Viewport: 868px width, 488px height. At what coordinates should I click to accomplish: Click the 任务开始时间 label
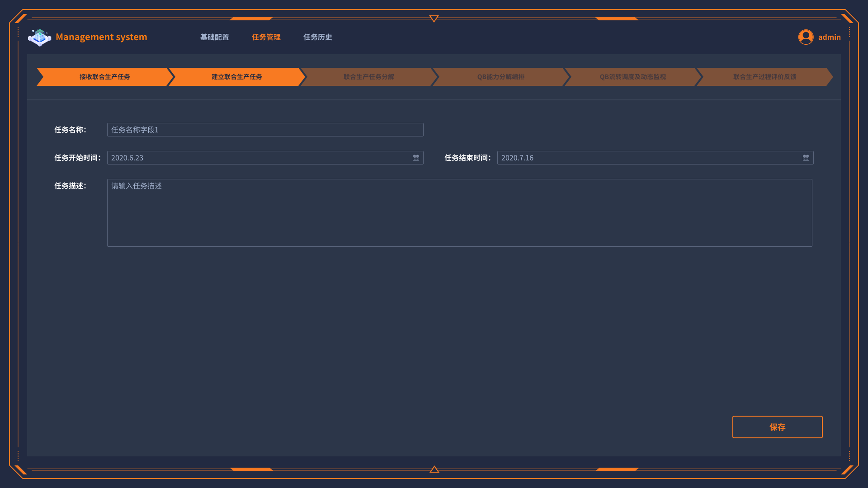[x=77, y=158]
